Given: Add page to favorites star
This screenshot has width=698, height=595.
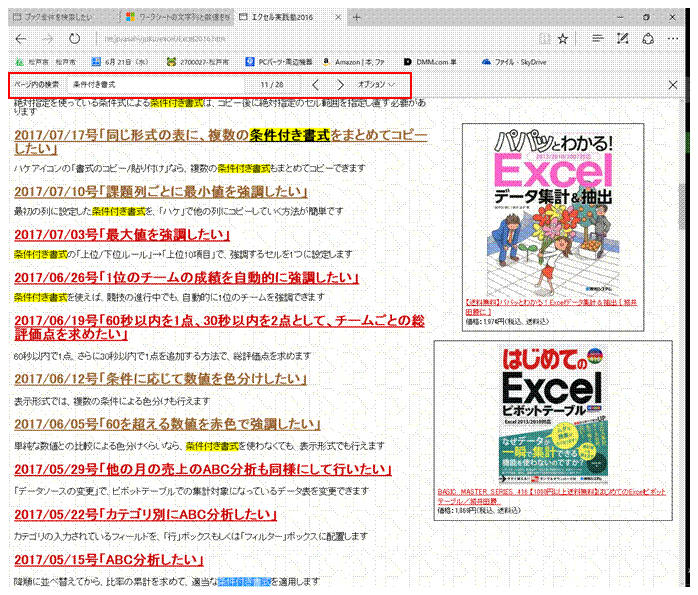Looking at the screenshot, I should point(563,39).
